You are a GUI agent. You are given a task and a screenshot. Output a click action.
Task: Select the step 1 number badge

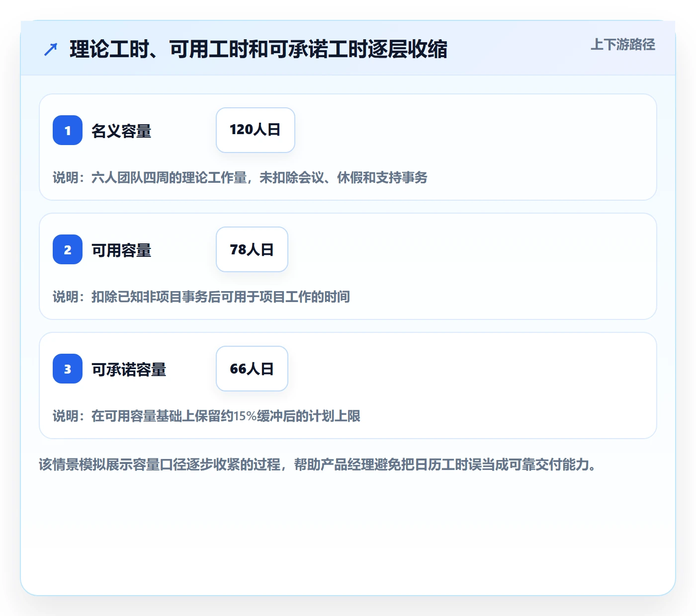(x=68, y=130)
